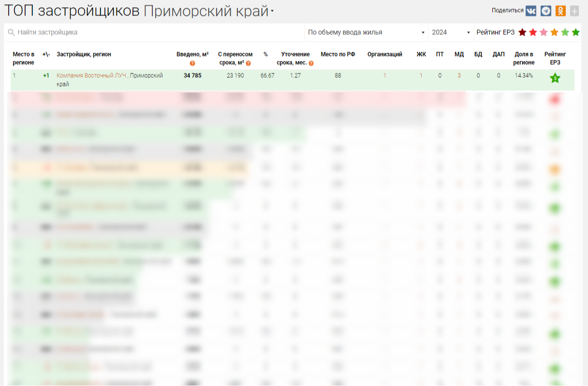
Task: Open the 'Компания Восточный ЛУЧ' link
Action: click(91, 76)
